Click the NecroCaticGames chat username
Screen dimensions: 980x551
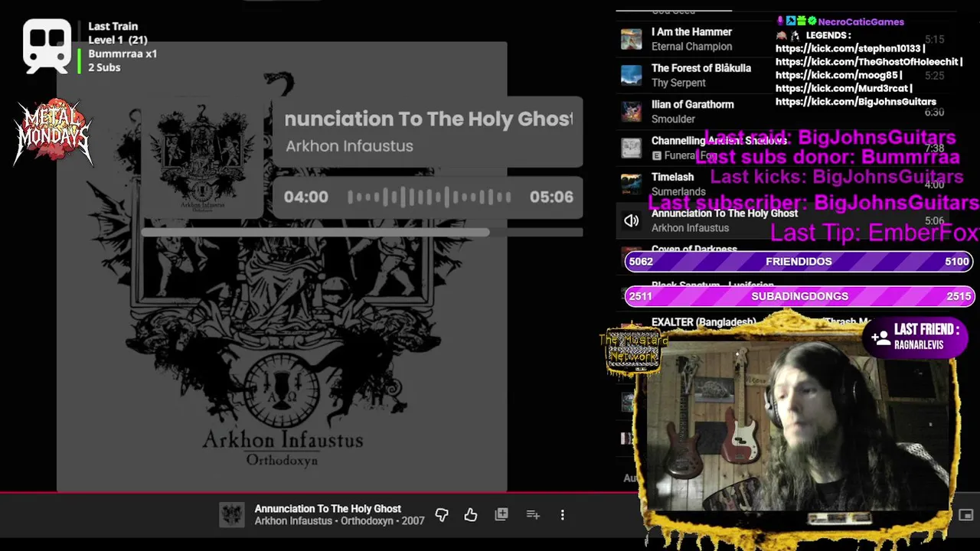(861, 21)
